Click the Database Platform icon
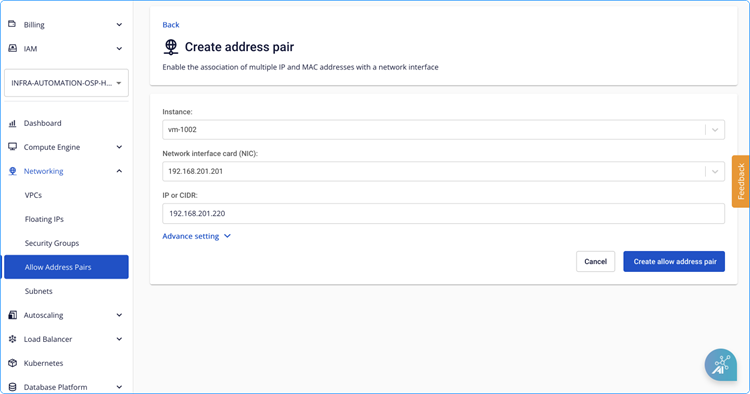The height and width of the screenshot is (394, 750). tap(12, 387)
